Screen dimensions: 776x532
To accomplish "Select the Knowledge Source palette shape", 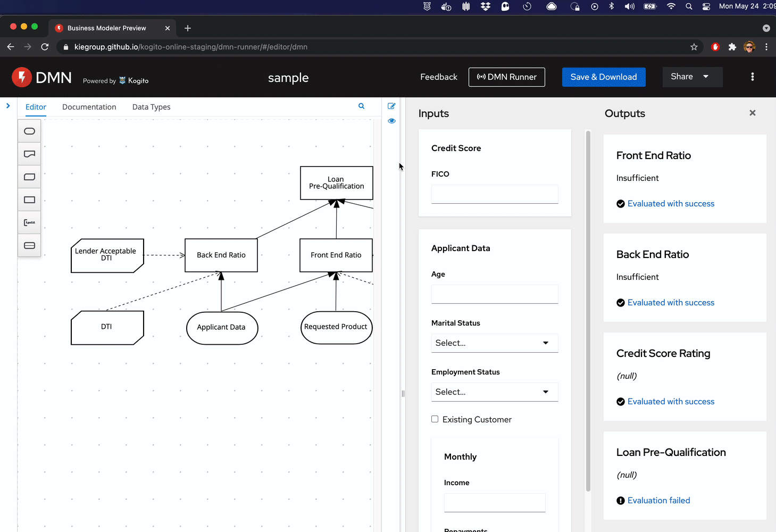I will coord(30,154).
